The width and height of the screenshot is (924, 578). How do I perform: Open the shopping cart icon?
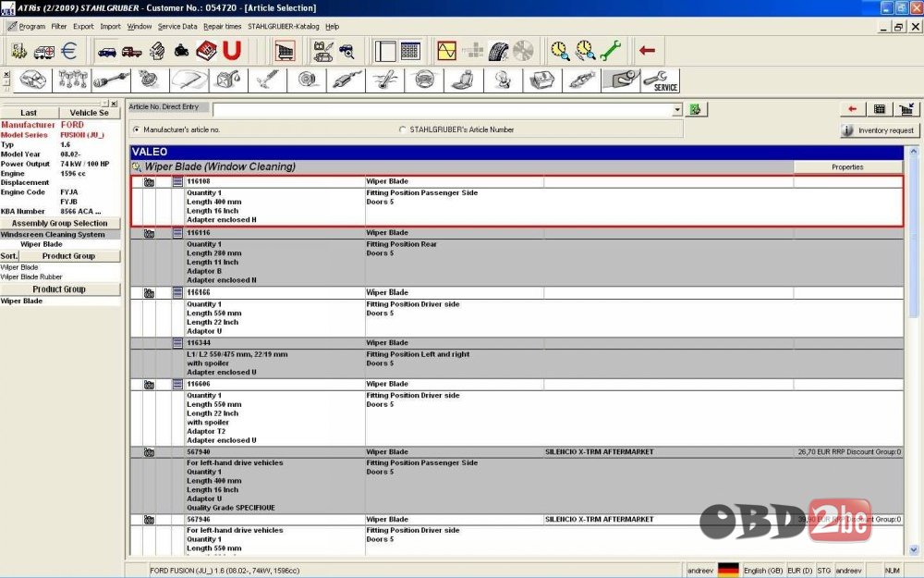point(285,51)
